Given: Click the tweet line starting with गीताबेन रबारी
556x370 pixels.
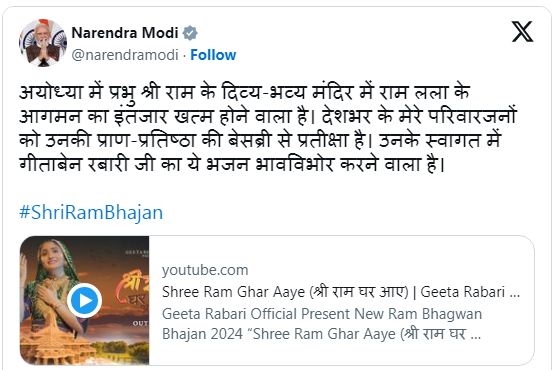Looking at the screenshot, I should pos(232,165).
